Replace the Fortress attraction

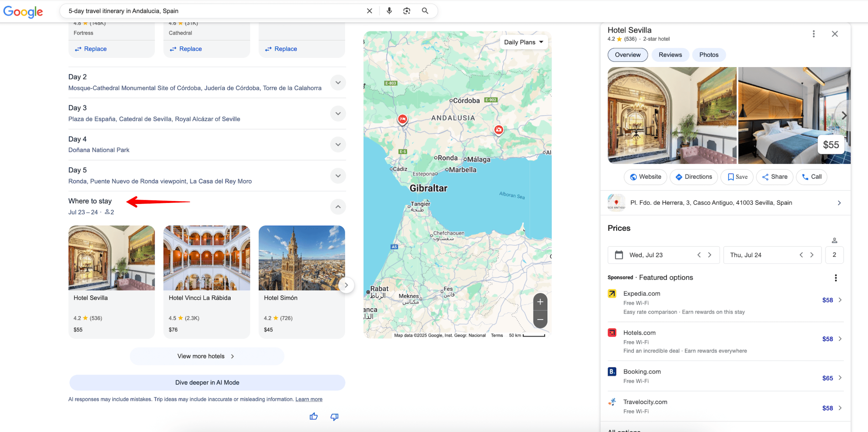click(x=91, y=49)
